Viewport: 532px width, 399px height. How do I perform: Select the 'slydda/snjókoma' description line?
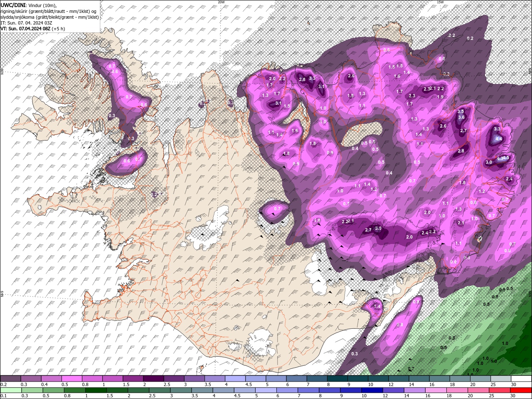49,17
